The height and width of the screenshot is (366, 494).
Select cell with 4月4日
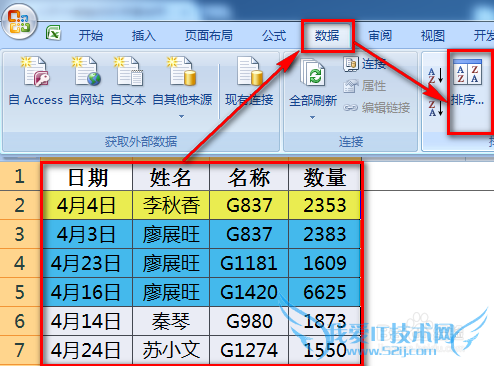tap(87, 205)
